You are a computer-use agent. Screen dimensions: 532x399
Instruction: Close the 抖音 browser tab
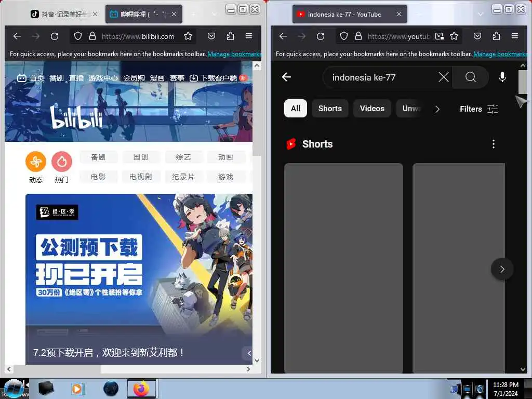pyautogui.click(x=96, y=14)
